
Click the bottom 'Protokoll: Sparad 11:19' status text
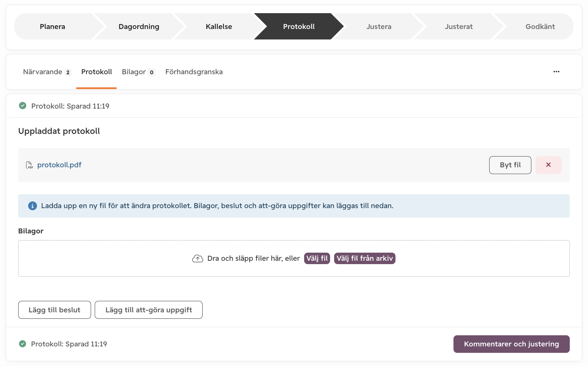pyautogui.click(x=69, y=344)
